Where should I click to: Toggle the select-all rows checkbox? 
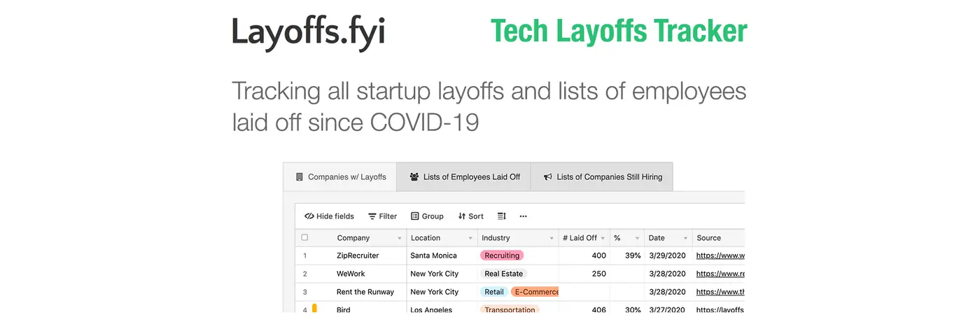click(x=304, y=237)
